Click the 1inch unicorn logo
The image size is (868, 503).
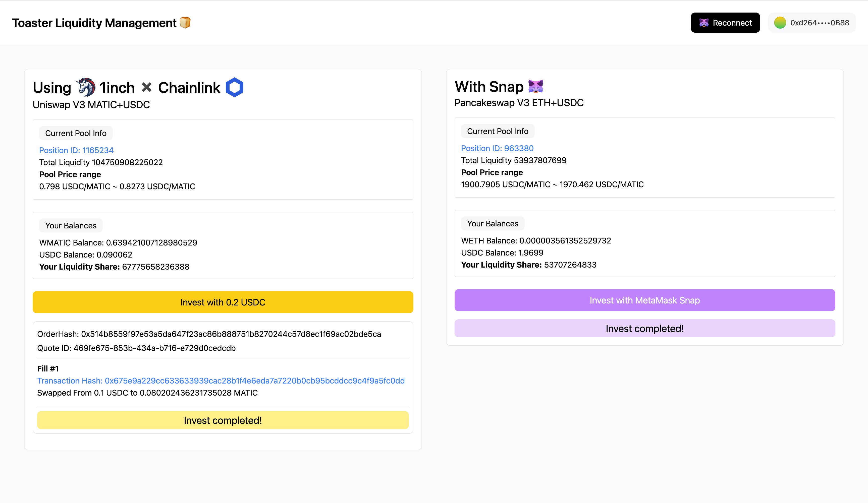[x=85, y=87]
